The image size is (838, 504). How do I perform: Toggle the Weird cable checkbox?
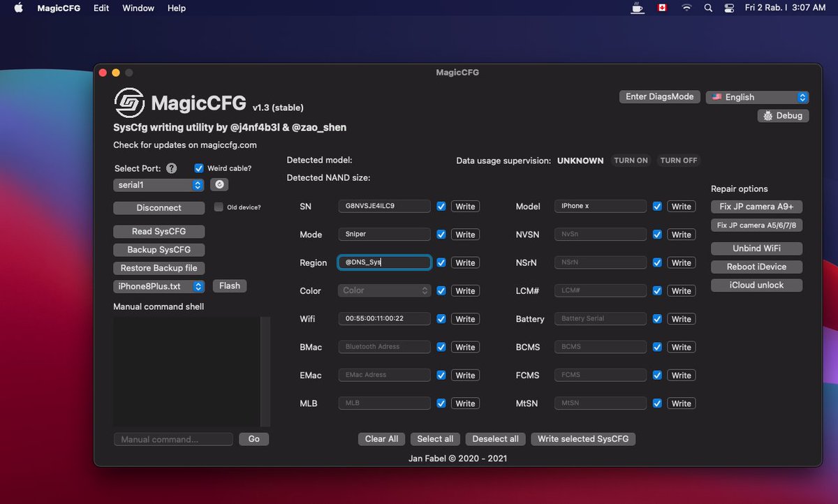coord(199,168)
